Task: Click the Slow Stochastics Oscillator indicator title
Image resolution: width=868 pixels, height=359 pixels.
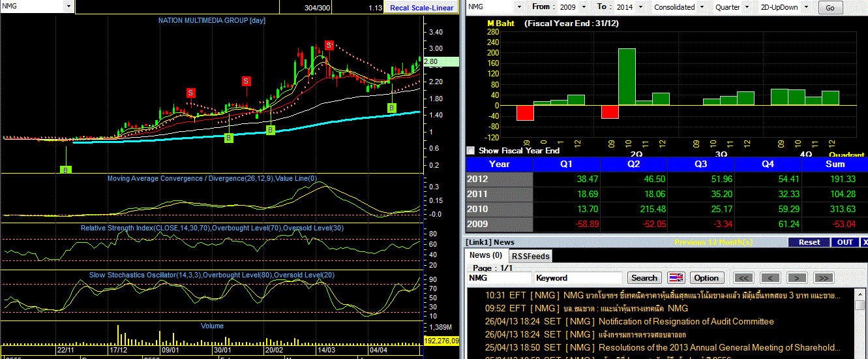Action: [x=212, y=275]
